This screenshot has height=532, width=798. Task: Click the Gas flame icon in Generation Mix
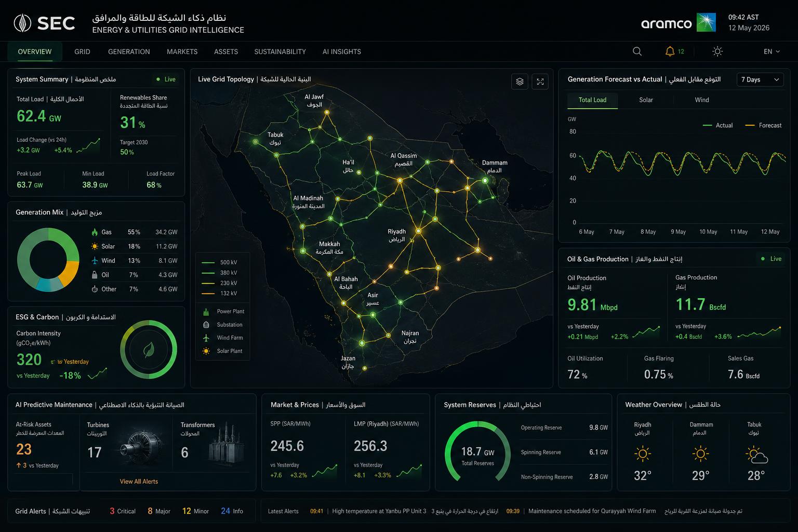tap(95, 232)
